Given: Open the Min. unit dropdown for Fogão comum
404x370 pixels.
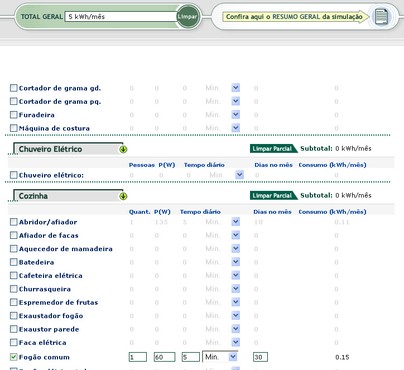Looking at the screenshot, I should coord(220,357).
